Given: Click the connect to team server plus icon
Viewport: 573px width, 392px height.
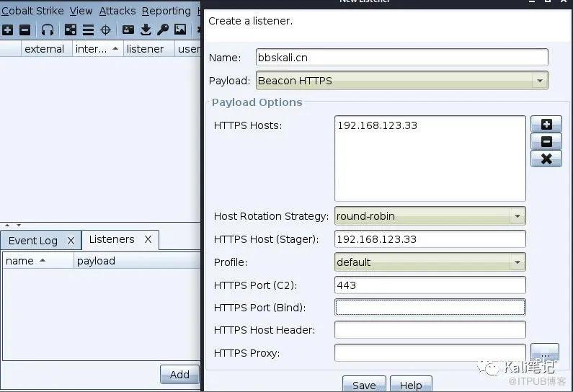Looking at the screenshot, I should pos(7,30).
